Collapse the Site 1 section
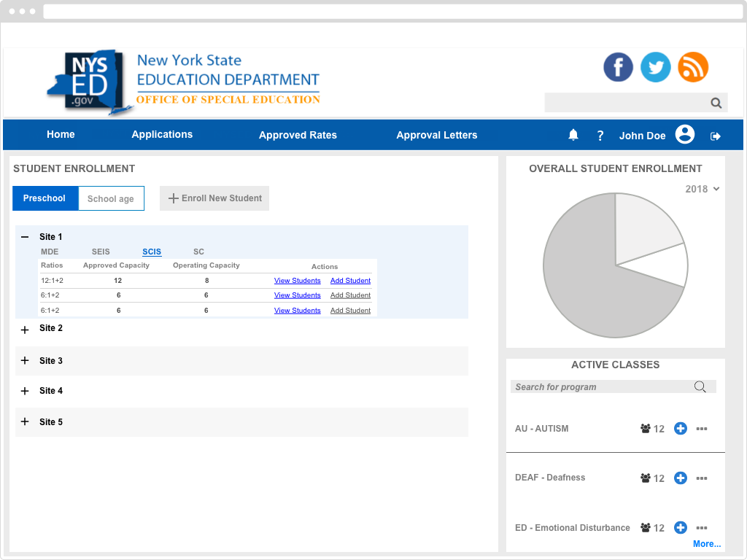 coord(25,237)
